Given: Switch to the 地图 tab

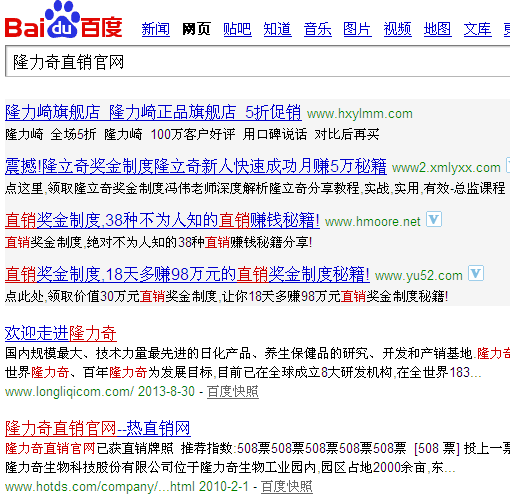Looking at the screenshot, I should [x=438, y=29].
